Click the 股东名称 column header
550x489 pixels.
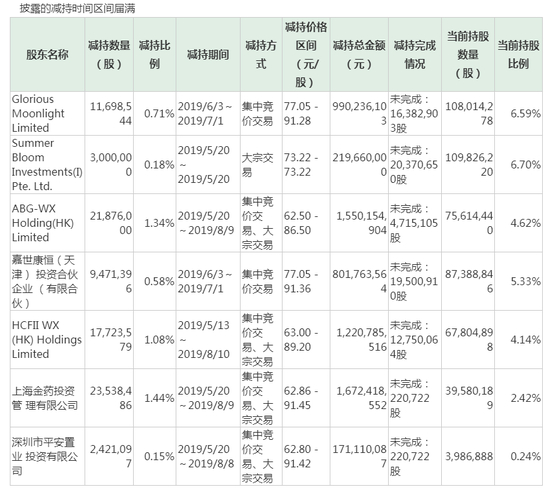click(47, 55)
